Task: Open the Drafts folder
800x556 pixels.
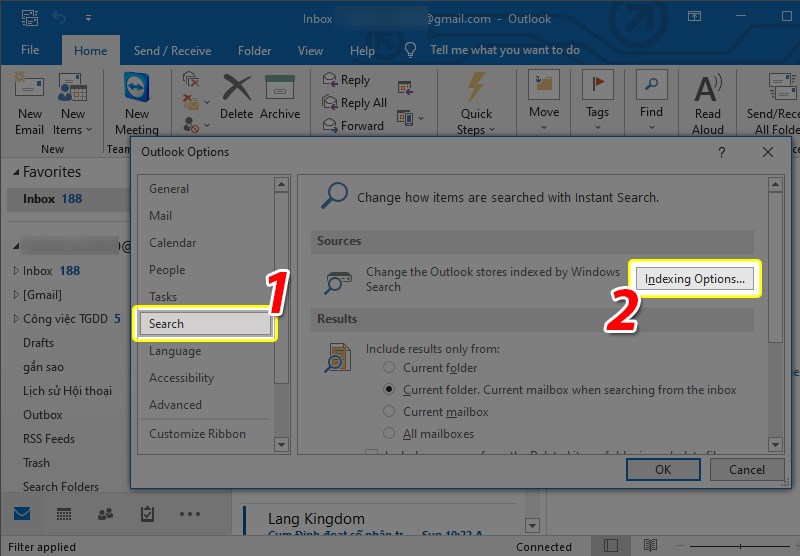Action: coord(38,343)
